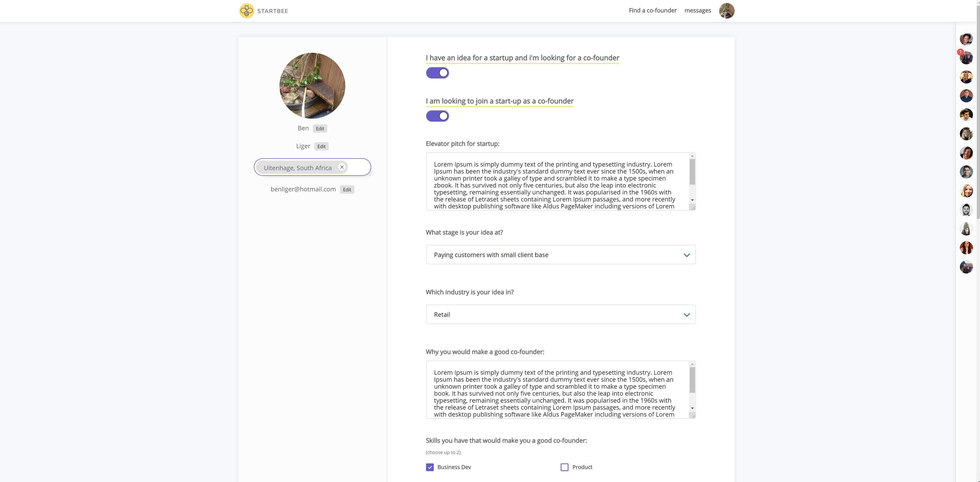The image size is (980, 482).
Task: Click the co-founder textarea scrollbar up arrow
Action: [x=692, y=364]
